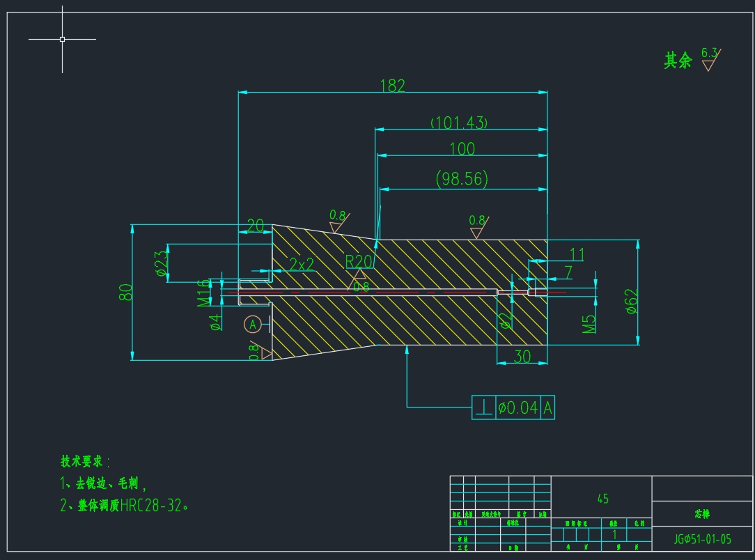Click the (101.43) reference dimension text
The width and height of the screenshot is (755, 560).
pos(459,123)
